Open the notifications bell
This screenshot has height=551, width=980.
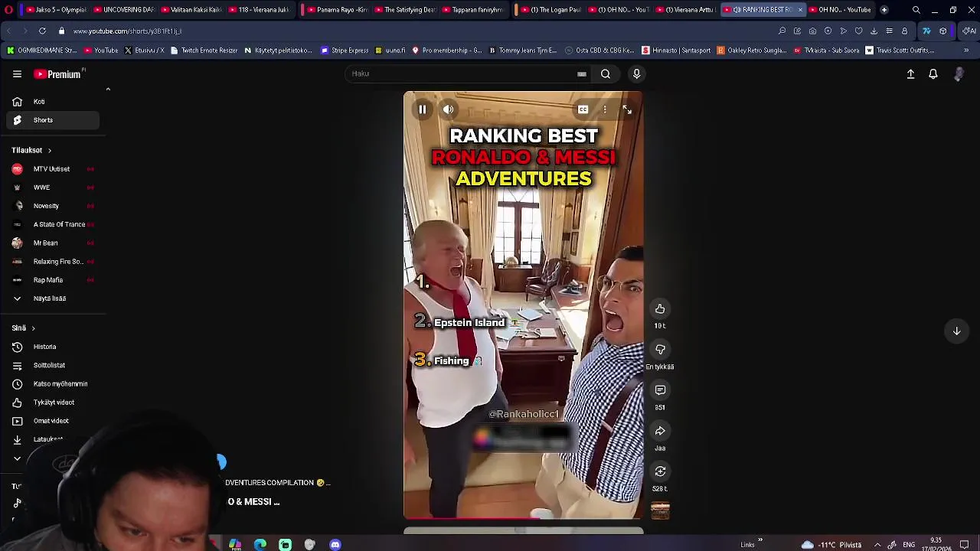933,74
